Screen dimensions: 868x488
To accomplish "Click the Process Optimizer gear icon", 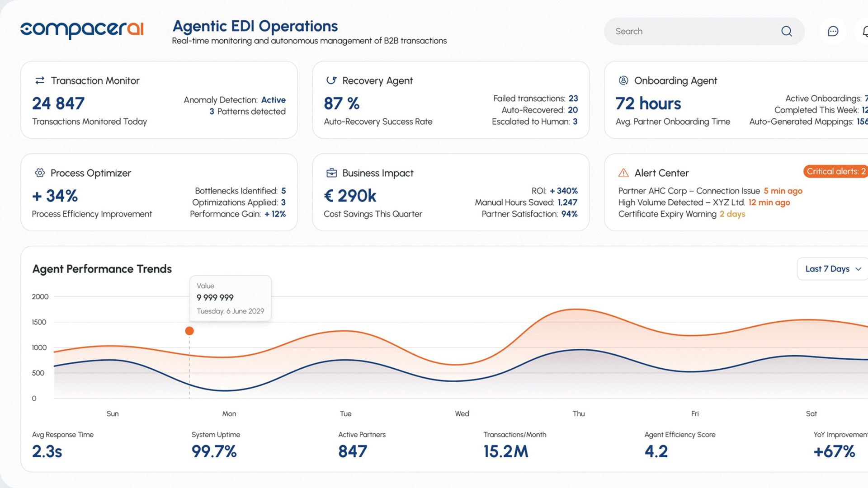I will 40,173.
